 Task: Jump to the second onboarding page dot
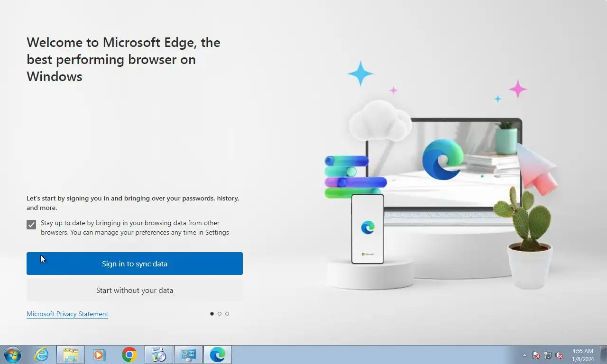(x=220, y=314)
